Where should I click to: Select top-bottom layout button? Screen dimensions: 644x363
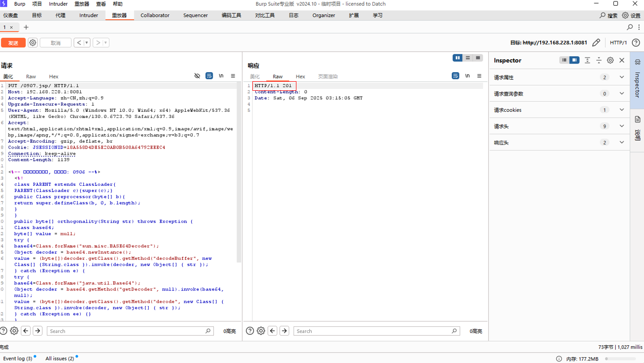(468, 58)
